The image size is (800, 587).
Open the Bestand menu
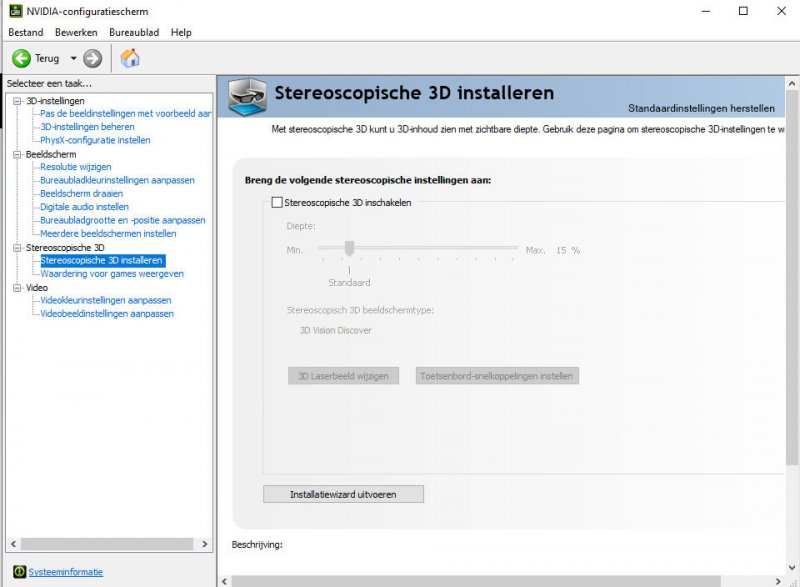tap(26, 33)
